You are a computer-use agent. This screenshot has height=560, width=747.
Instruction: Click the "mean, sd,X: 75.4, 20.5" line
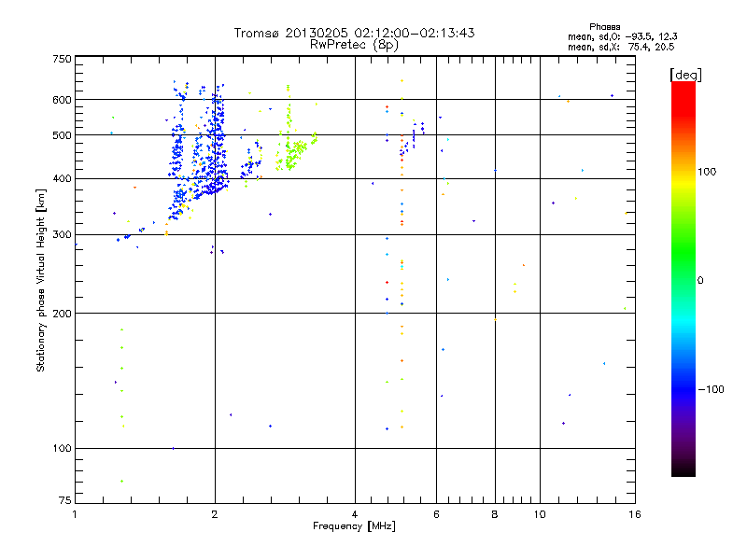coord(621,47)
